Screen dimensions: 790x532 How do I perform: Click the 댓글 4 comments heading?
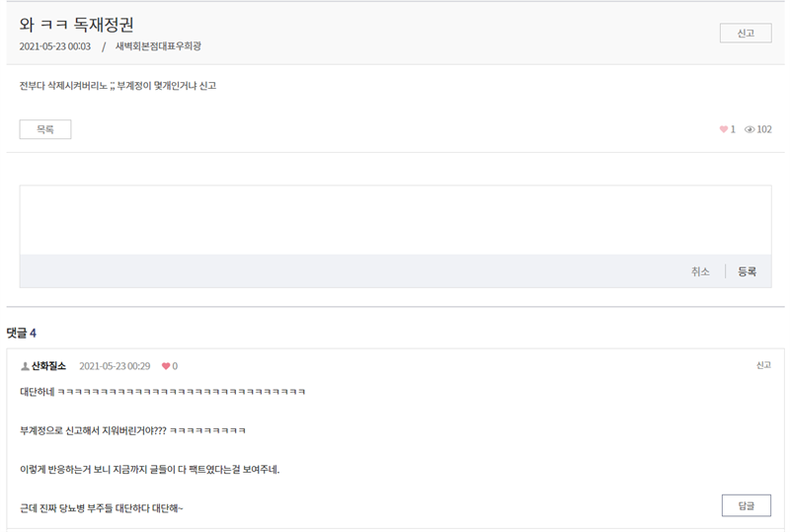pos(21,333)
